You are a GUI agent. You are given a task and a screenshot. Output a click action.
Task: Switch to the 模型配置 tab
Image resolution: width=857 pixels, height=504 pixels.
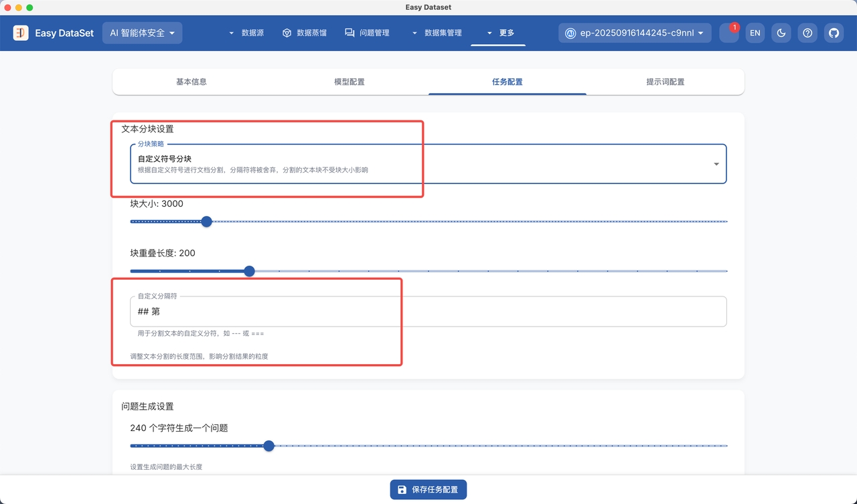tap(349, 82)
